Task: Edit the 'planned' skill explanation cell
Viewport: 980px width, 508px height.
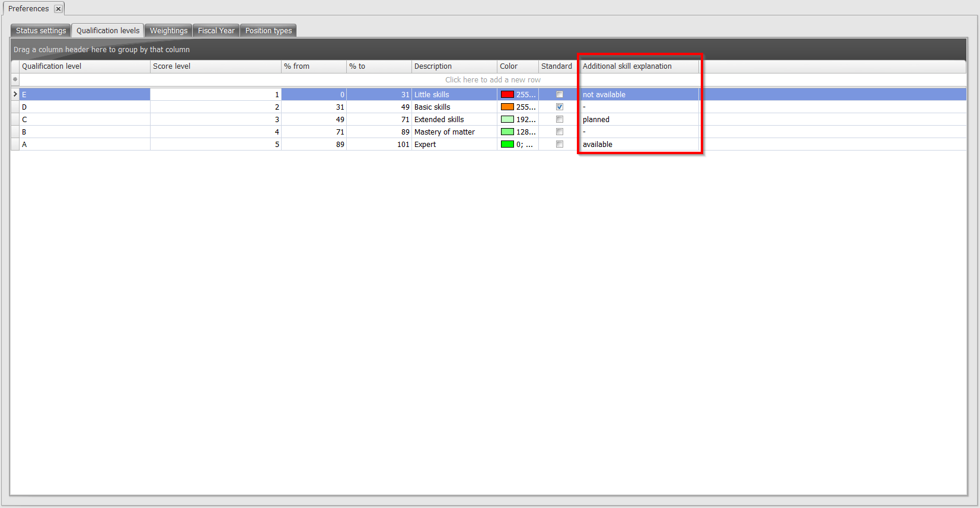Action: click(639, 120)
